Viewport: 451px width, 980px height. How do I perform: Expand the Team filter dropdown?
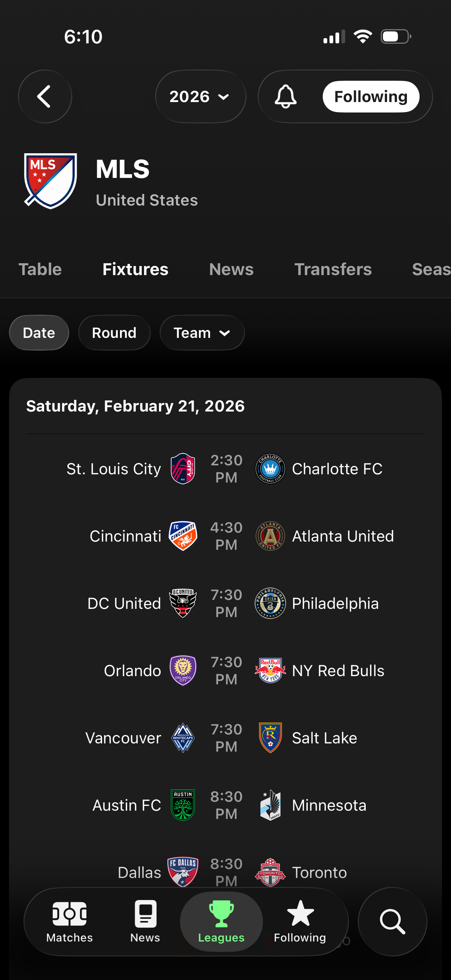tap(202, 333)
